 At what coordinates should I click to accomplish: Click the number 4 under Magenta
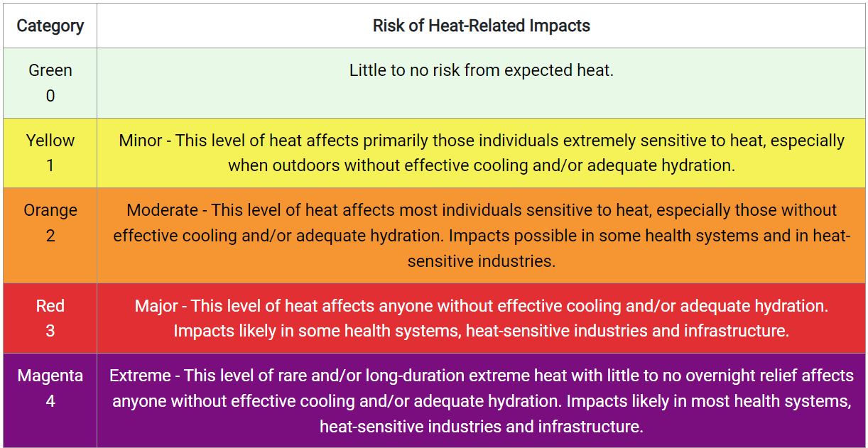coord(50,401)
